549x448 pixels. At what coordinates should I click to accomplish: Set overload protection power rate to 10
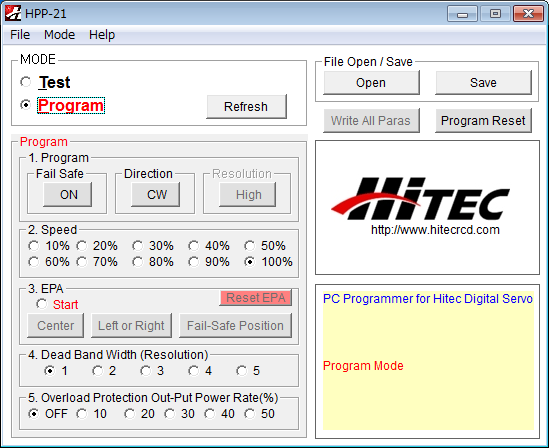click(82, 414)
